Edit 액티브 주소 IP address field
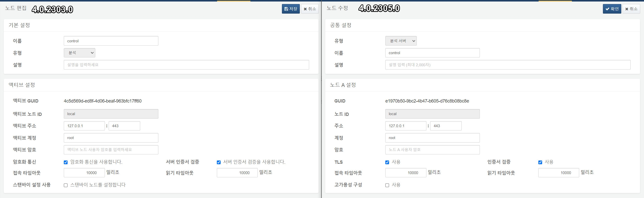The image size is (644, 198). tap(84, 126)
